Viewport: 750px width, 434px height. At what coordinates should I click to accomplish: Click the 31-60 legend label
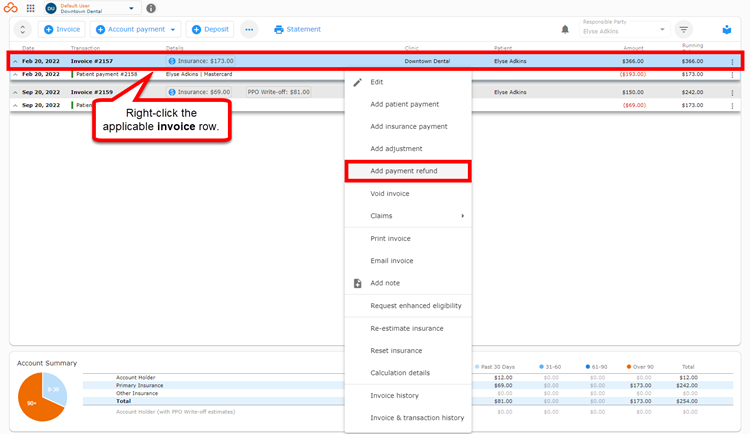[x=553, y=367]
